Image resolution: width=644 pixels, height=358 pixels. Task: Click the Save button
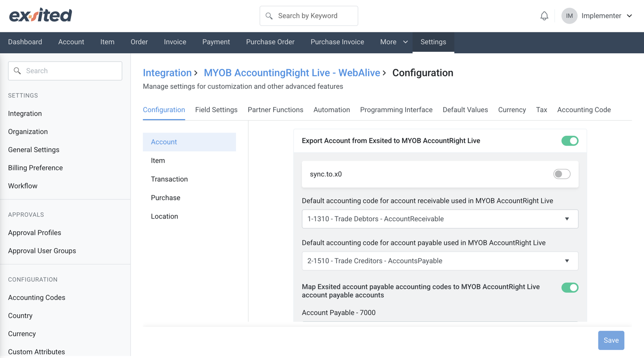611,341
